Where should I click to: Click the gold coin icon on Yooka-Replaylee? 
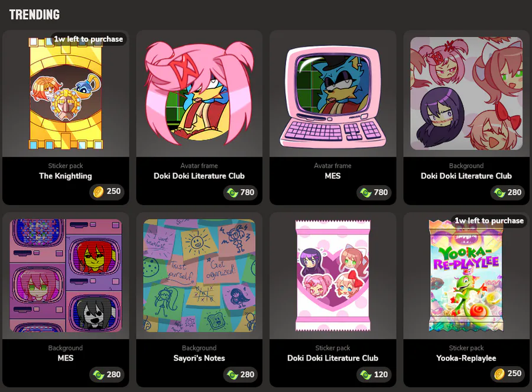[x=499, y=374]
